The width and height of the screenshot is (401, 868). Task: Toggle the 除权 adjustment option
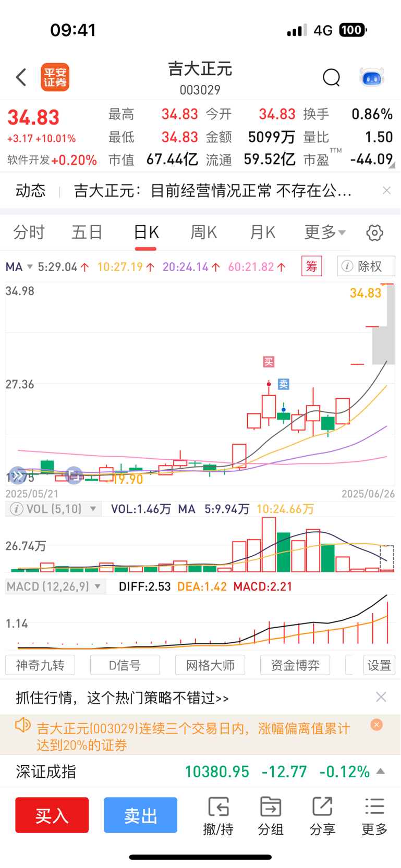(366, 266)
